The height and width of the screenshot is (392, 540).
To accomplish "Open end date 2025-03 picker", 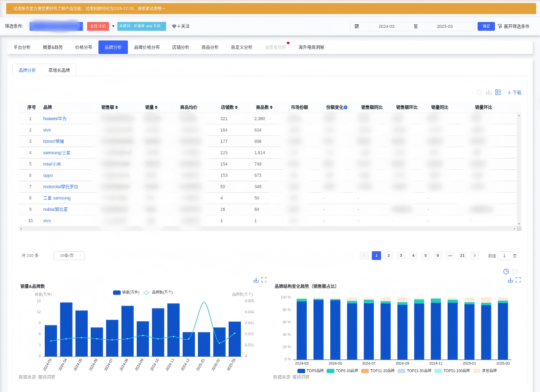I will point(445,26).
